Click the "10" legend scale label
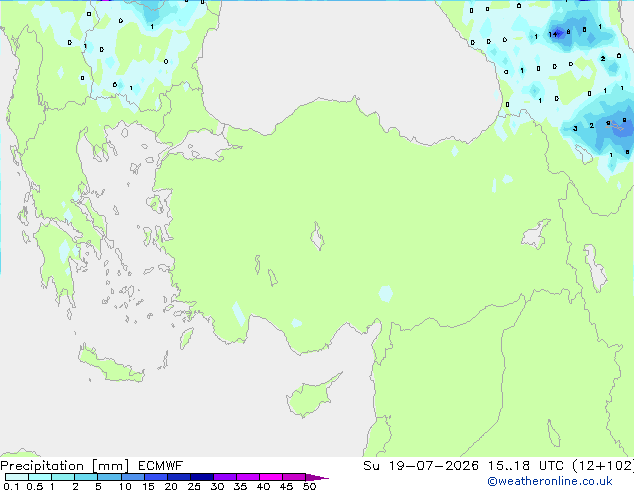634x490 pixels. click(125, 486)
